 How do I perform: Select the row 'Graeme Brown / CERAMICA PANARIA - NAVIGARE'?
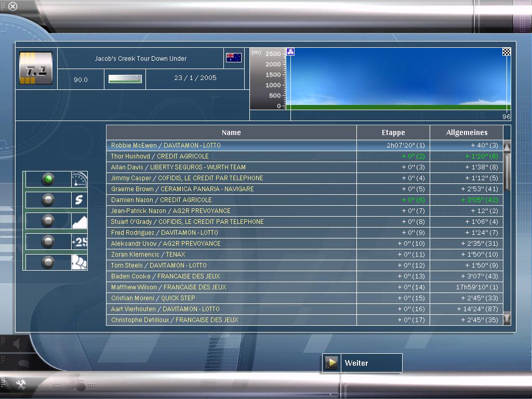(304, 189)
